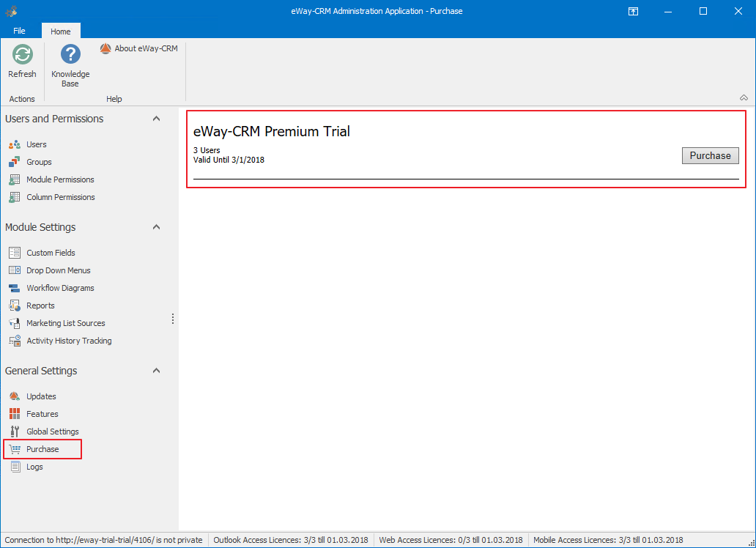The image size is (756, 548).
Task: Click the Users and Permissions header text
Action: [54, 119]
